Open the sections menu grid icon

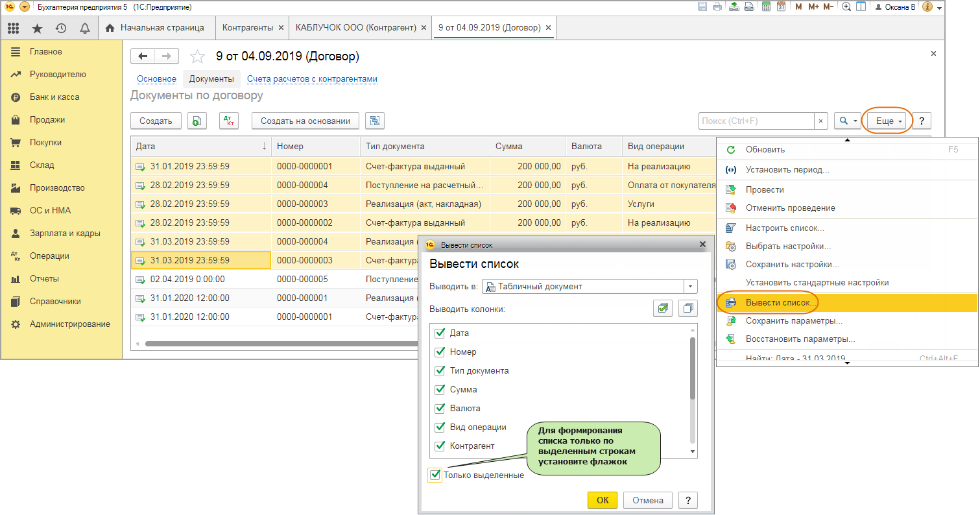[x=14, y=28]
